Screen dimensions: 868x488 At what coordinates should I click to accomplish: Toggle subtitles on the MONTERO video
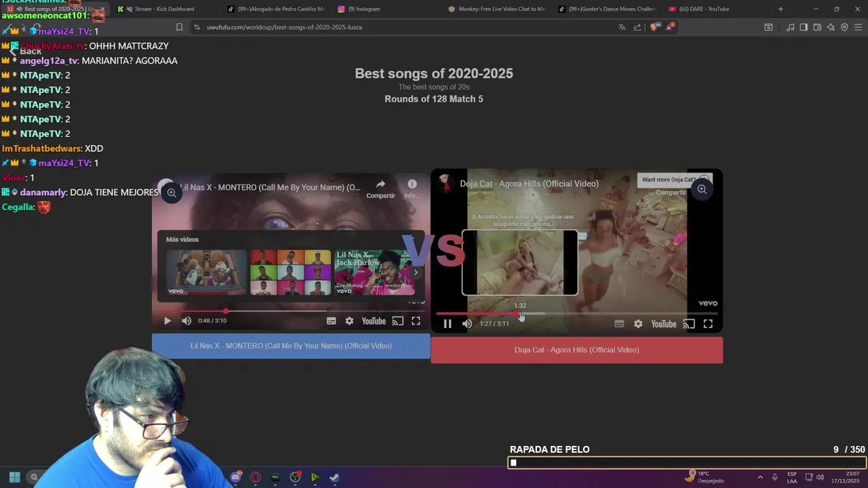coord(331,321)
